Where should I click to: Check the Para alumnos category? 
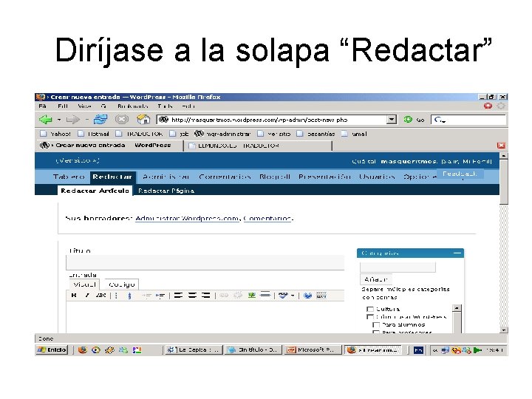[x=376, y=324]
